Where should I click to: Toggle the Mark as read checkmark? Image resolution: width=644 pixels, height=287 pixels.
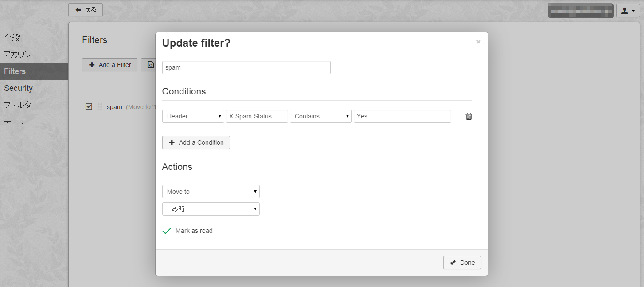(167, 231)
